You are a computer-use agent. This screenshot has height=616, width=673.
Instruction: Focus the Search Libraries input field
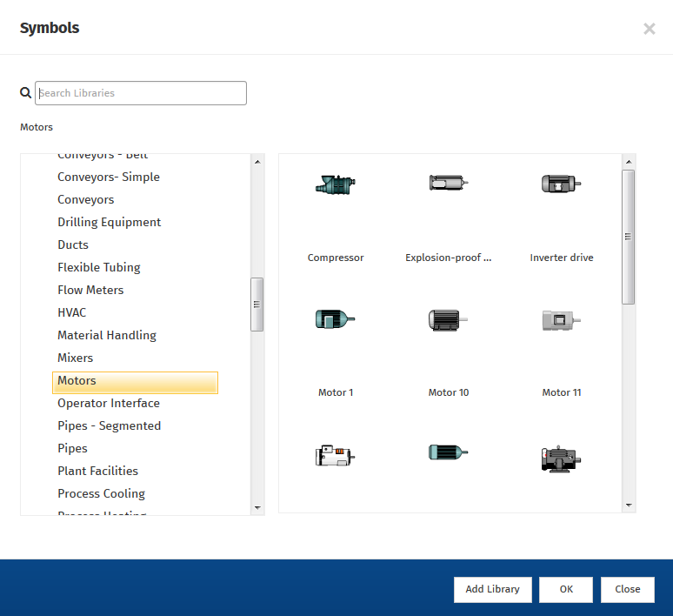coord(141,93)
